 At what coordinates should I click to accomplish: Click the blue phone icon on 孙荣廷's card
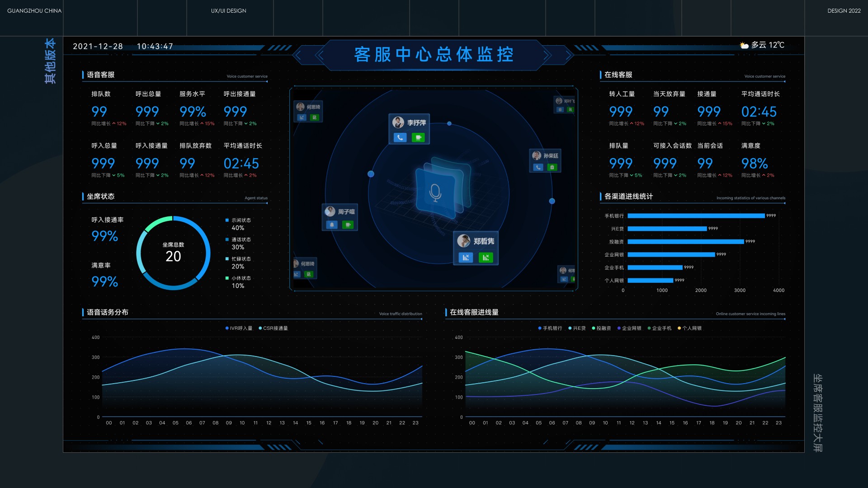tap(538, 167)
